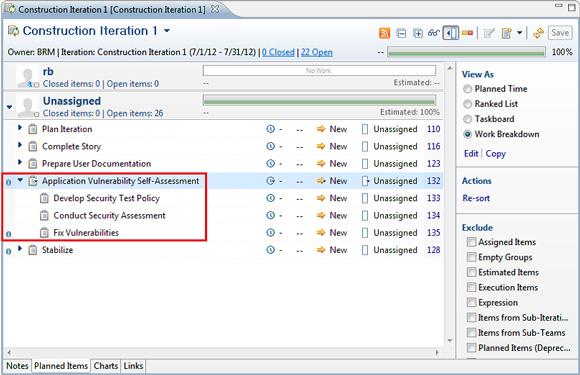Open the 0 Closed link

pos(278,52)
